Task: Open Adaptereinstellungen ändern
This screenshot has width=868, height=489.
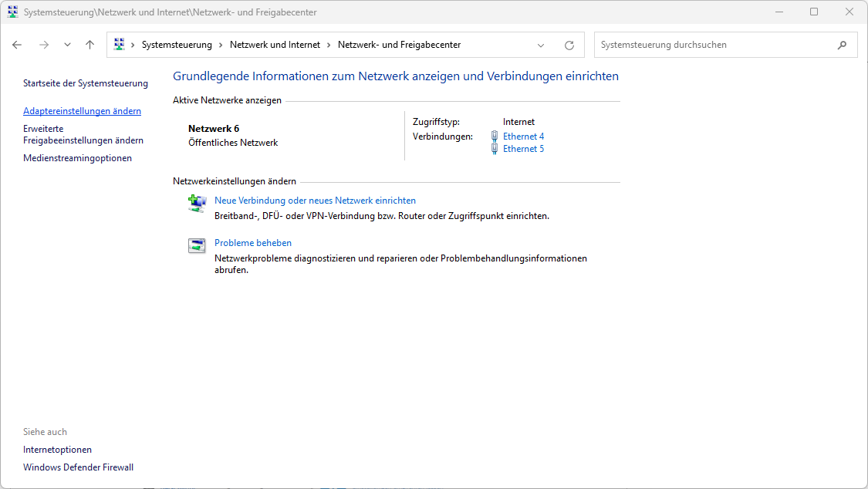Action: click(x=82, y=111)
